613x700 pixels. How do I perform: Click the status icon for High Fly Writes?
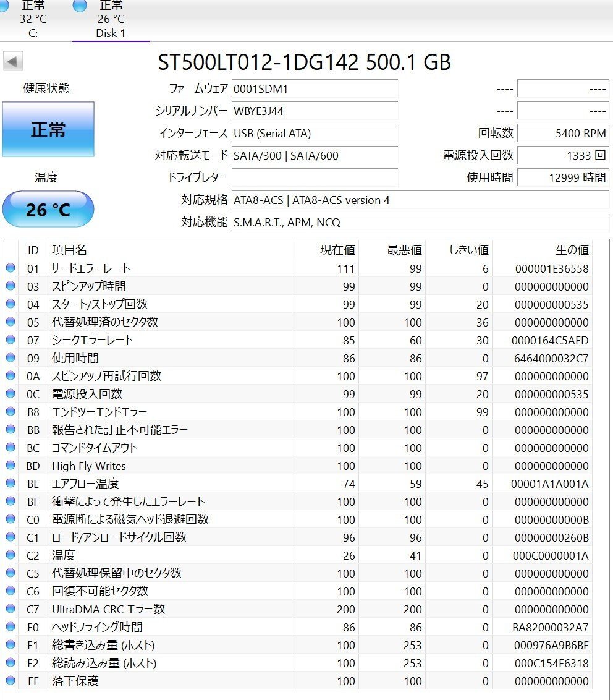(x=10, y=466)
